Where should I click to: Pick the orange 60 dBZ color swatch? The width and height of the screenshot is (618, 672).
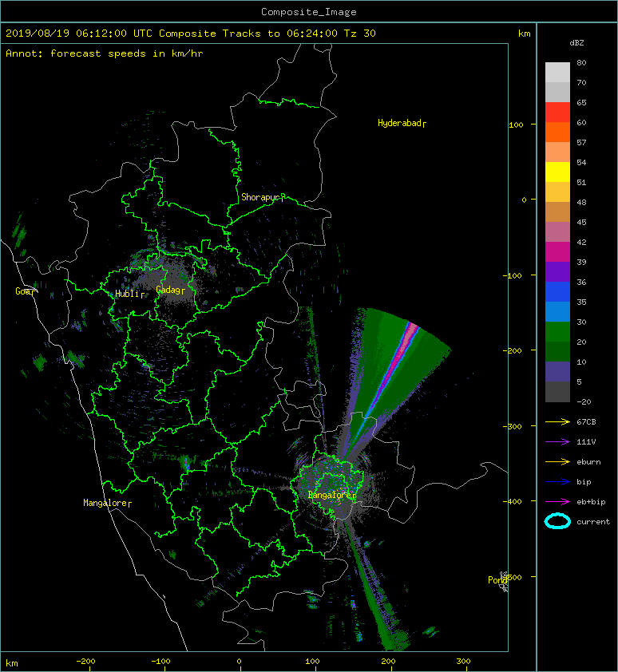pyautogui.click(x=557, y=132)
